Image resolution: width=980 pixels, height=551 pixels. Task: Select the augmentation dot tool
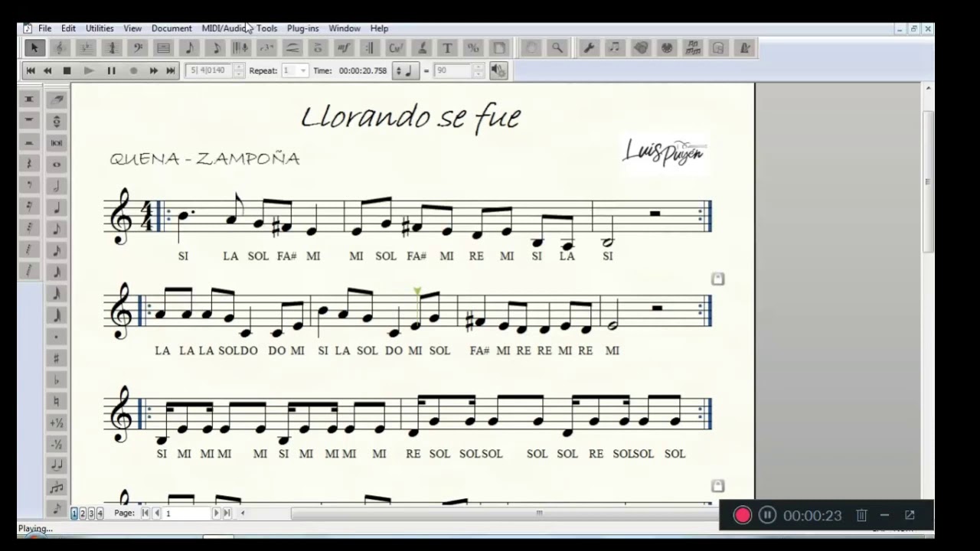[56, 337]
